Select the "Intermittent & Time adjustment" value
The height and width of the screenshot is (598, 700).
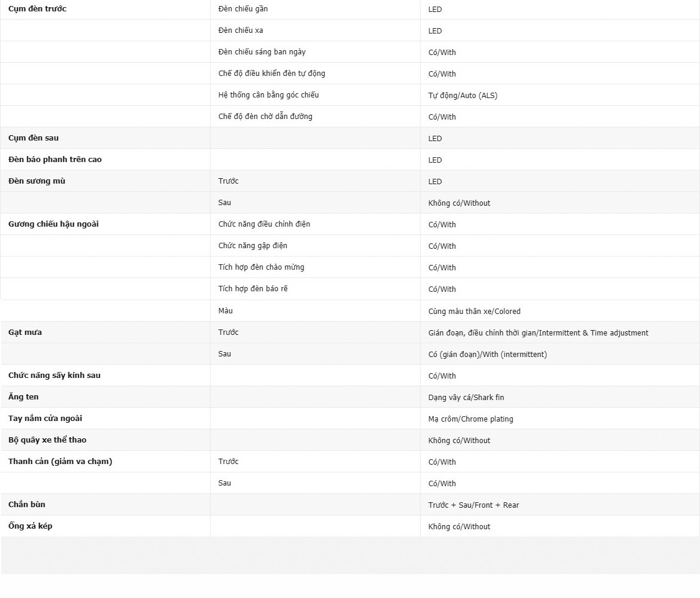click(x=538, y=333)
